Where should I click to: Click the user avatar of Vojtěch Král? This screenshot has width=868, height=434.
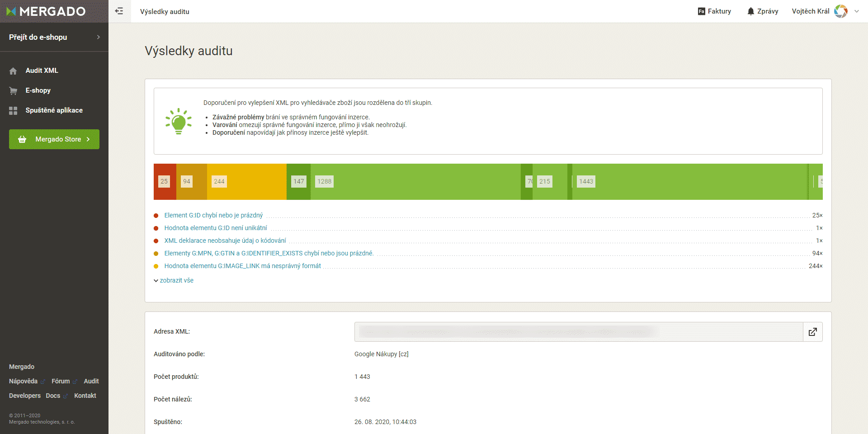[x=840, y=11]
